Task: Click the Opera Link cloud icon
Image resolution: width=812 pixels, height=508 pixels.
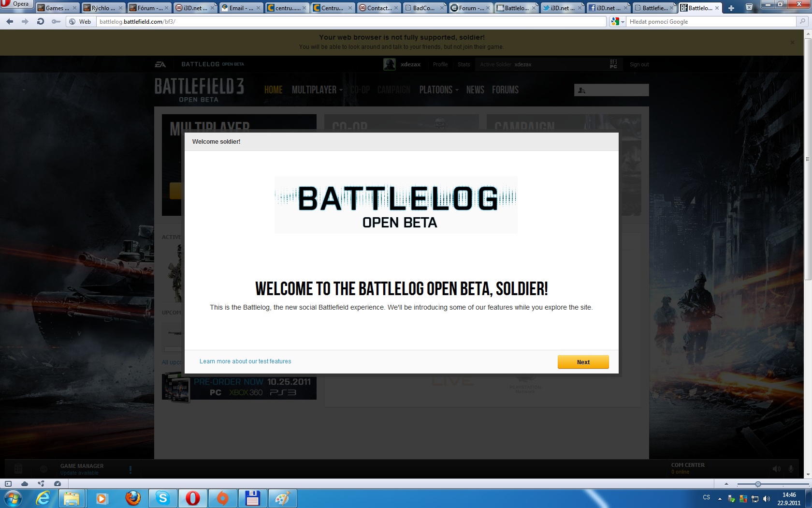Action: tap(25, 484)
